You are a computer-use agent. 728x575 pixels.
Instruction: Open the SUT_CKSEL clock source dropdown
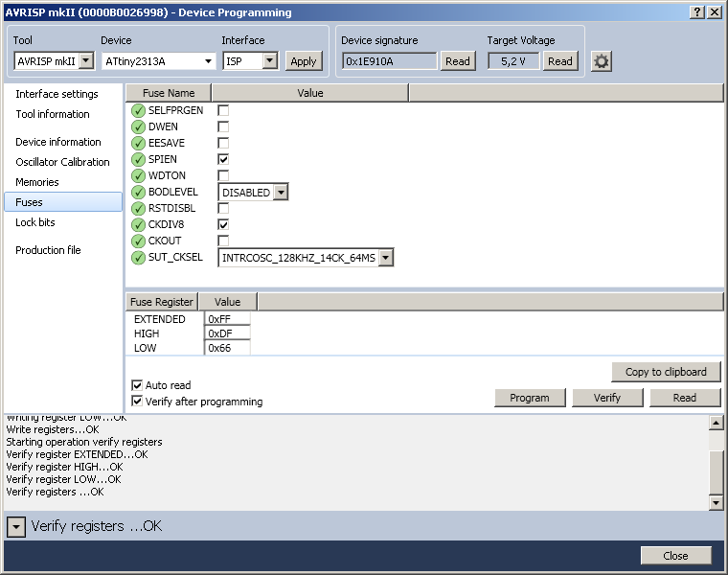306,257
